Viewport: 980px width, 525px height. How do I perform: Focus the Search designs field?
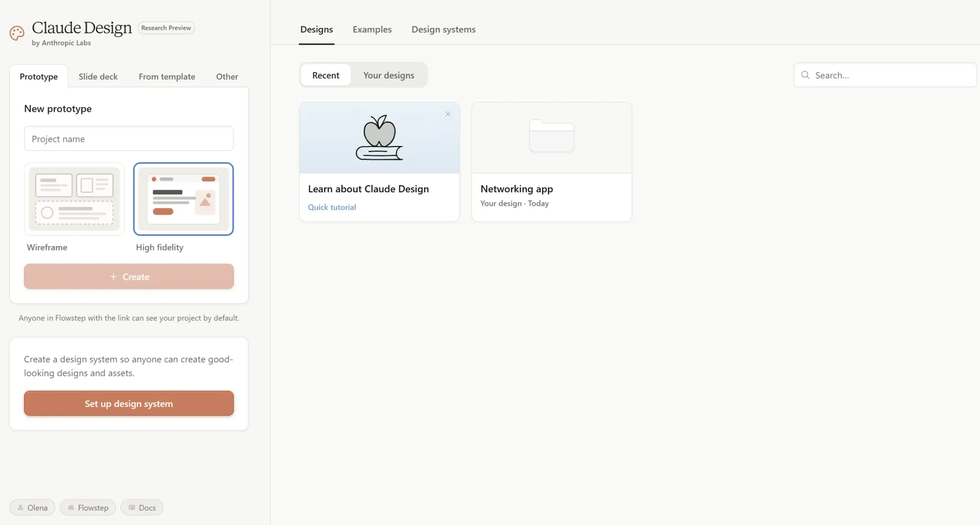pyautogui.click(x=885, y=75)
